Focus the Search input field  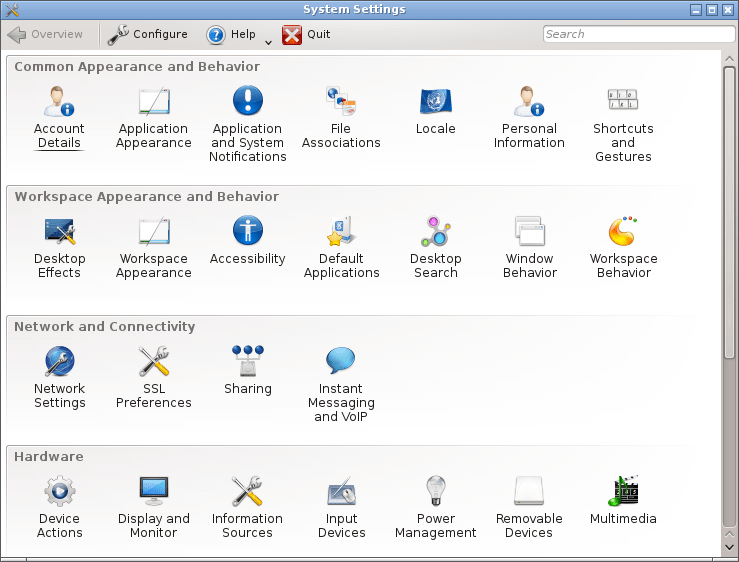pos(638,34)
